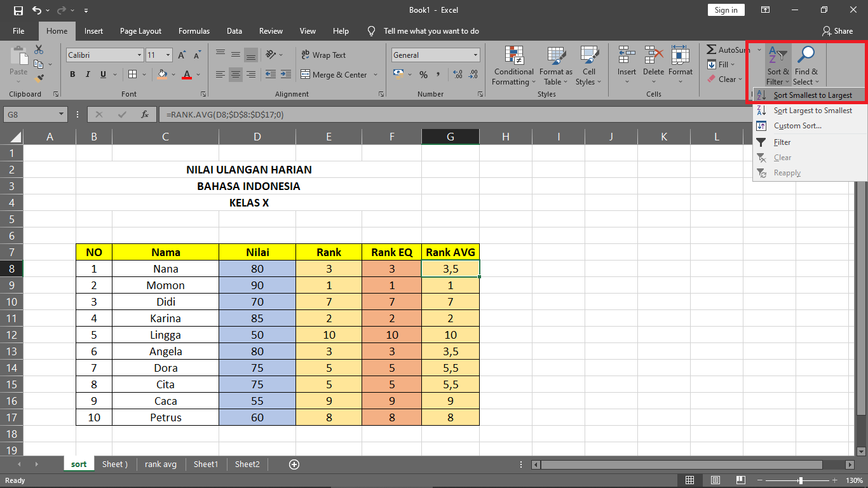Toggle Top Align alignment
This screenshot has height=488, width=868.
point(220,55)
